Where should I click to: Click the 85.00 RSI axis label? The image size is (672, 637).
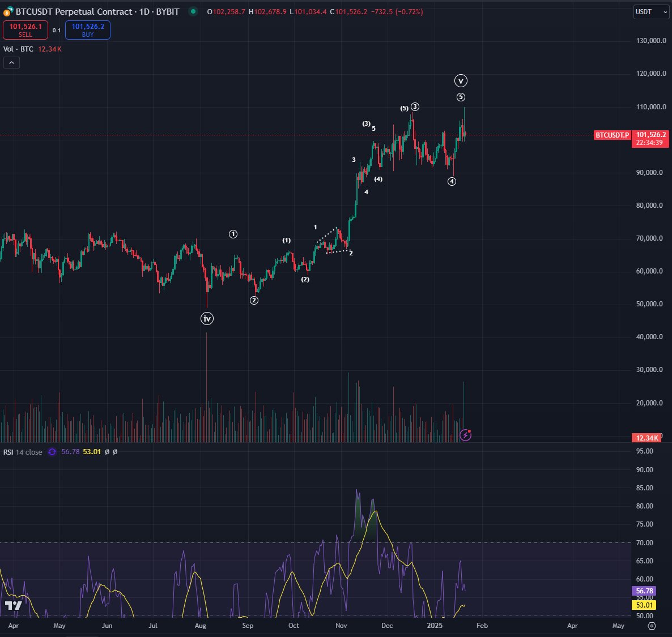(x=645, y=488)
